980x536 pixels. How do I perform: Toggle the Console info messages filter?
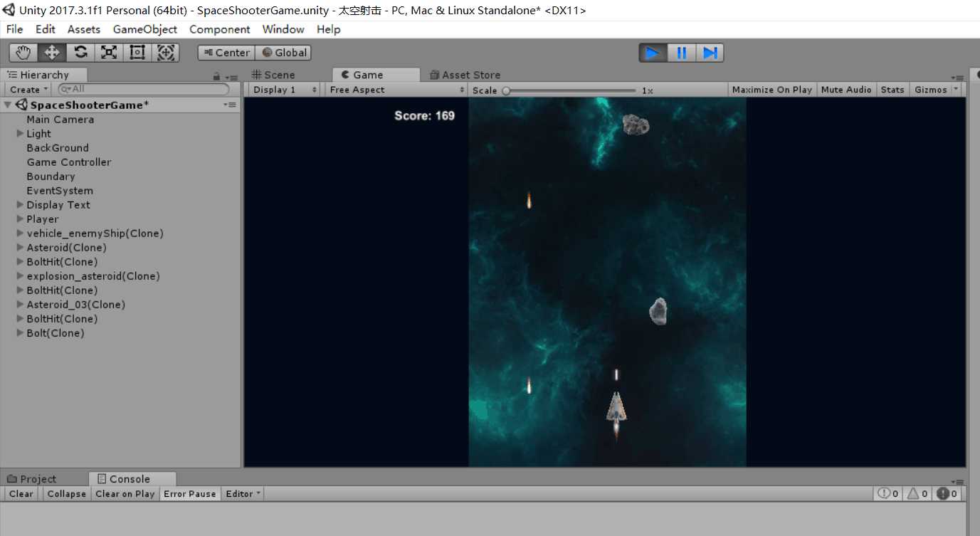(888, 493)
